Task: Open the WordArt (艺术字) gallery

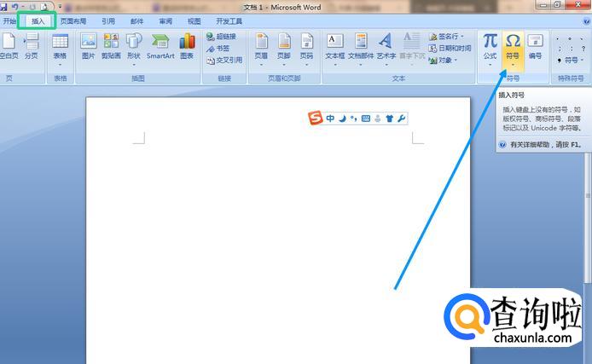Action: click(x=386, y=49)
